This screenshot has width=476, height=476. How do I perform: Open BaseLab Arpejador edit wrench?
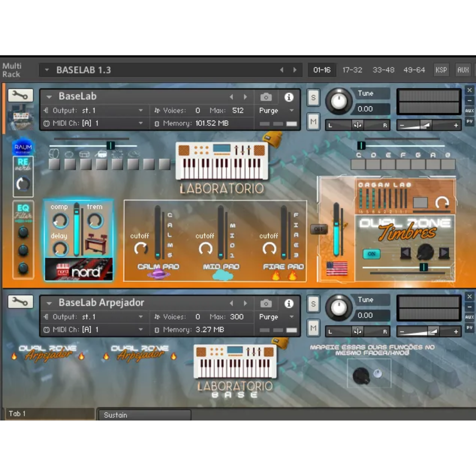(20, 302)
